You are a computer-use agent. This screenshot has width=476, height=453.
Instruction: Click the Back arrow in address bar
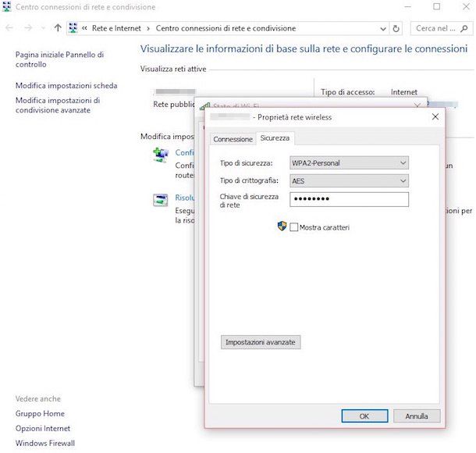click(x=10, y=28)
